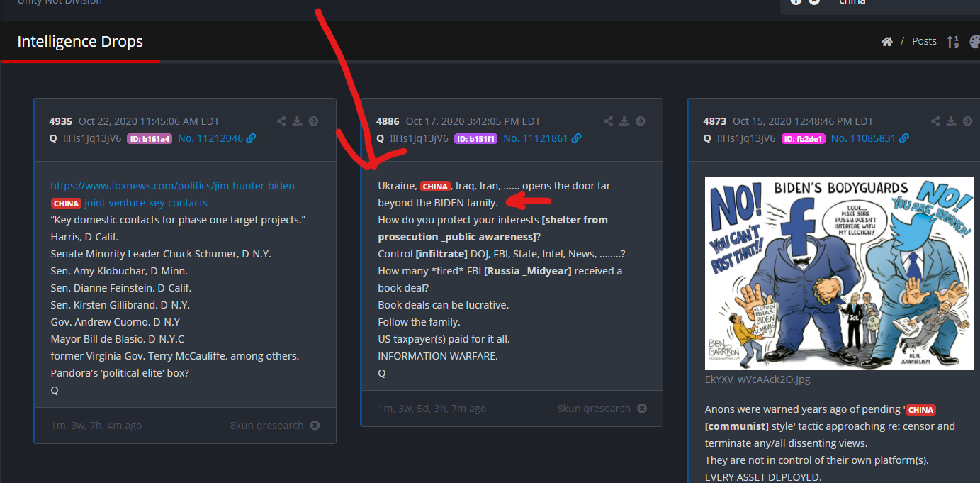Open the No. 11085831 post link
Viewport: 980px width, 483px height.
click(x=863, y=138)
